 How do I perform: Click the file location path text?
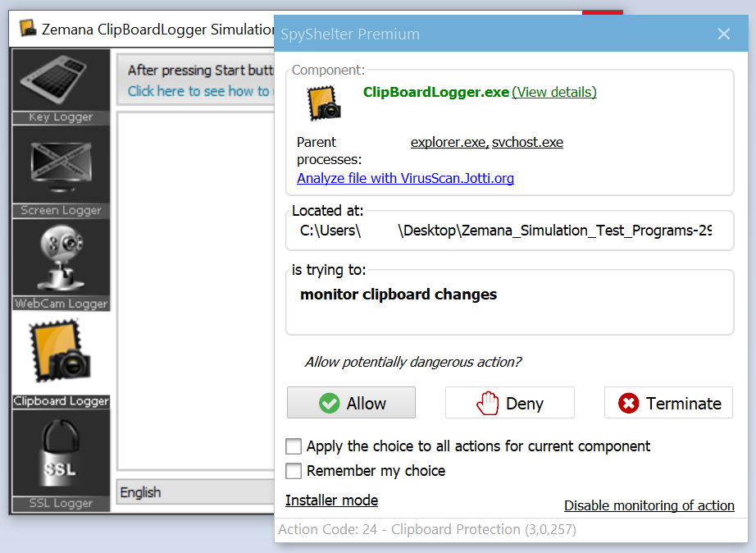506,231
